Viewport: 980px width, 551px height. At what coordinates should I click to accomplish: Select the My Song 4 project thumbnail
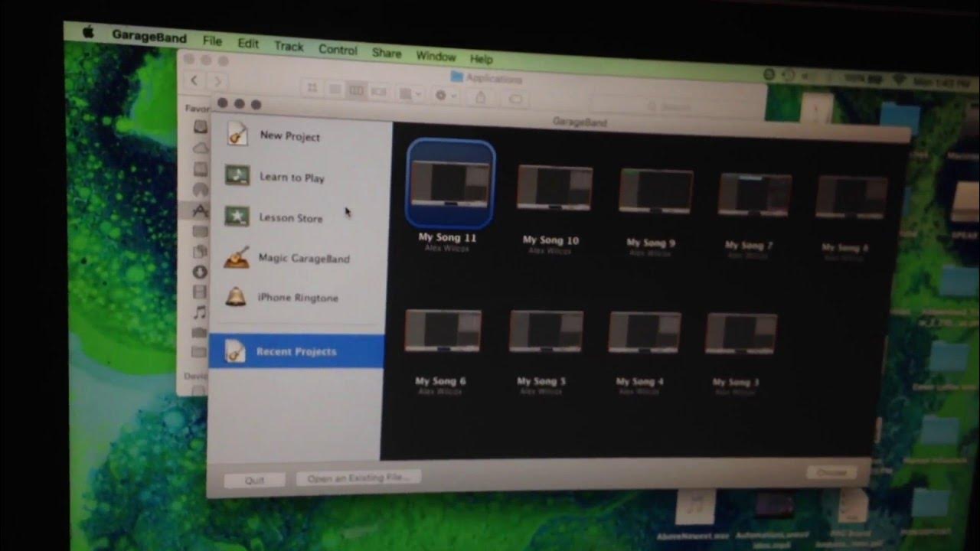(644, 332)
